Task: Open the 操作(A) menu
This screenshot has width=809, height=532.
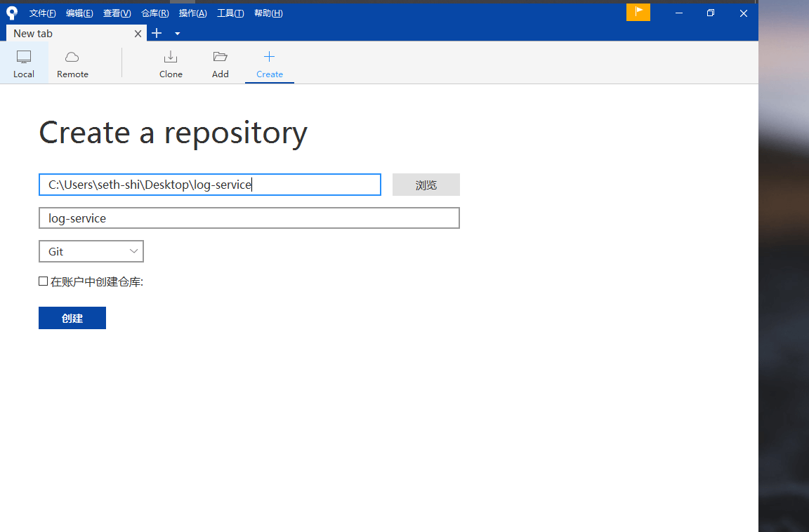Action: click(x=193, y=13)
